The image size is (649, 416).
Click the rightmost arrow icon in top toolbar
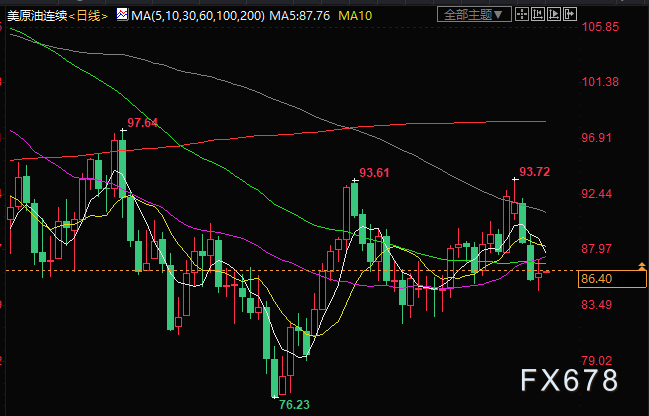click(570, 14)
